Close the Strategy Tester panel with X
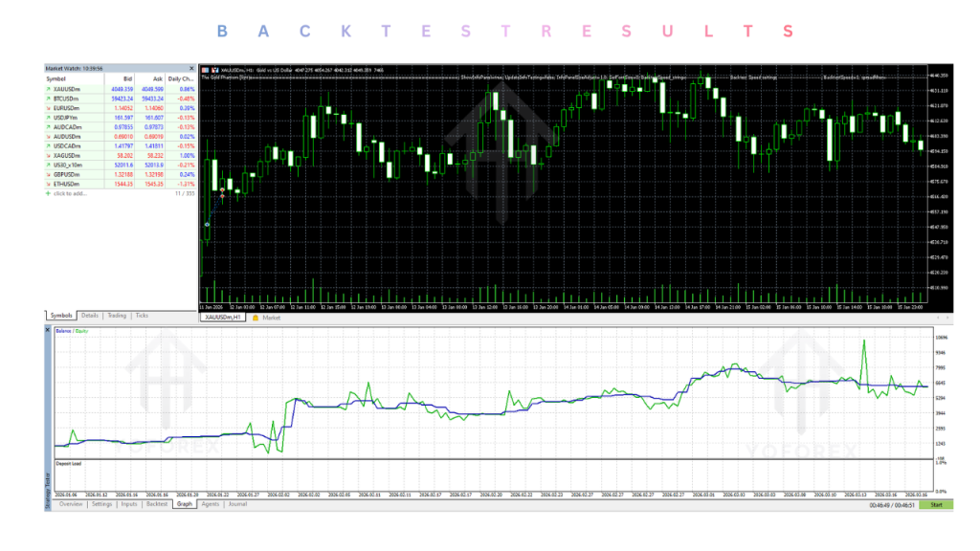Screen dimensions: 980x551 [48, 329]
